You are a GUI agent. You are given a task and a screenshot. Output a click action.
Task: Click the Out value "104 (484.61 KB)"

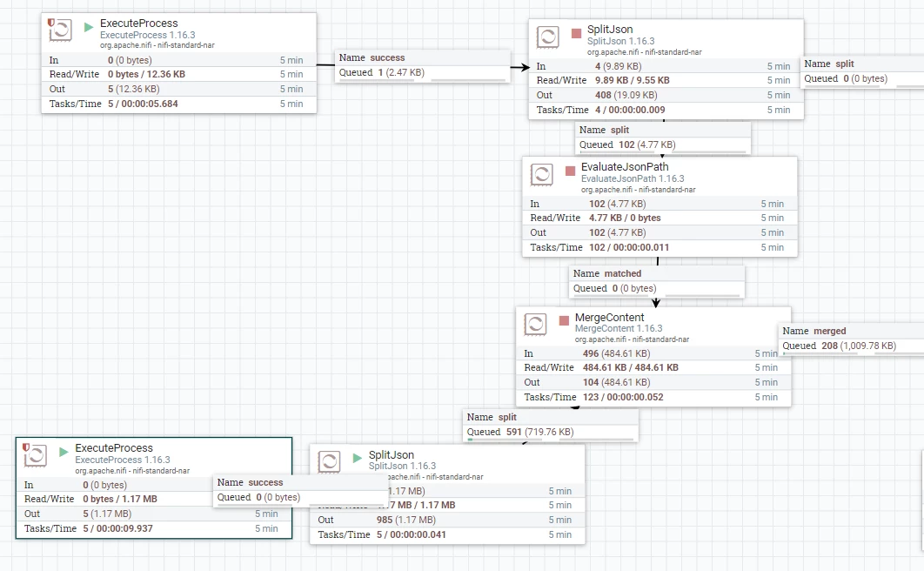pyautogui.click(x=616, y=382)
